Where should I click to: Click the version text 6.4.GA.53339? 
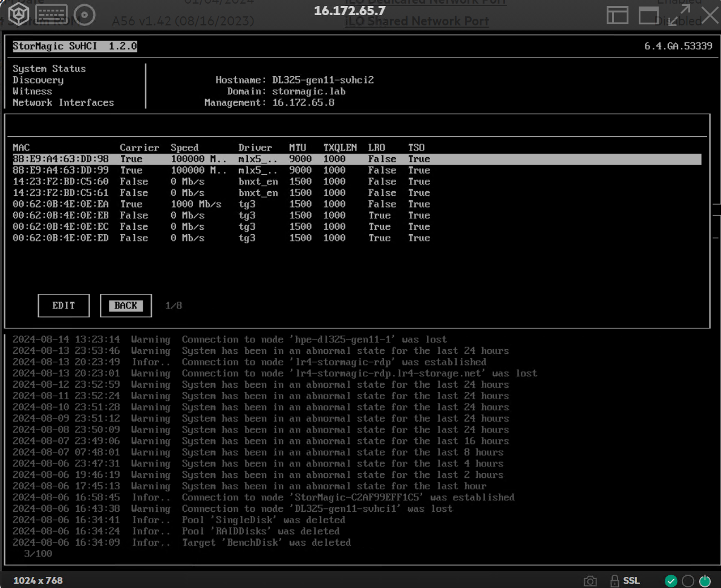678,46
